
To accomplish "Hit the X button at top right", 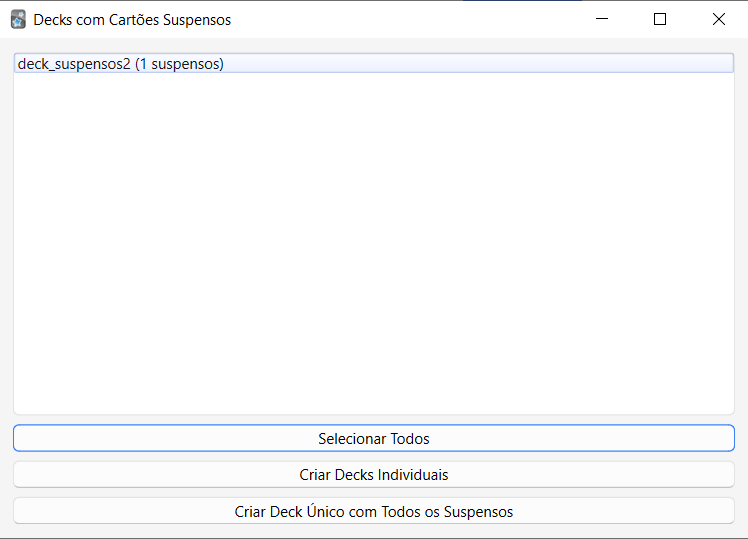I will (718, 19).
